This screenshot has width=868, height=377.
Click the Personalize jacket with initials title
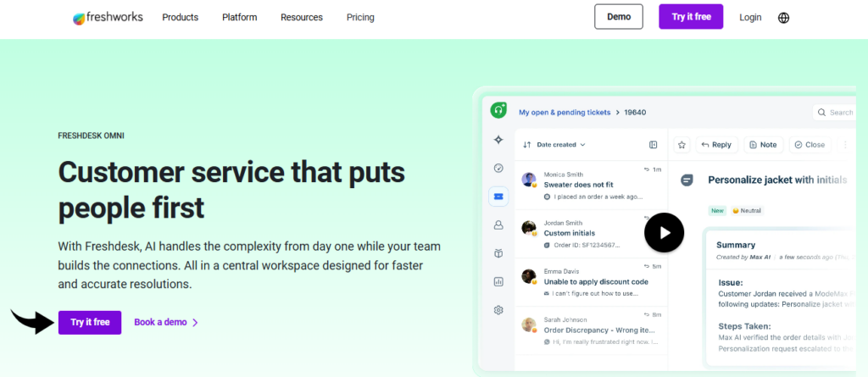pyautogui.click(x=777, y=180)
